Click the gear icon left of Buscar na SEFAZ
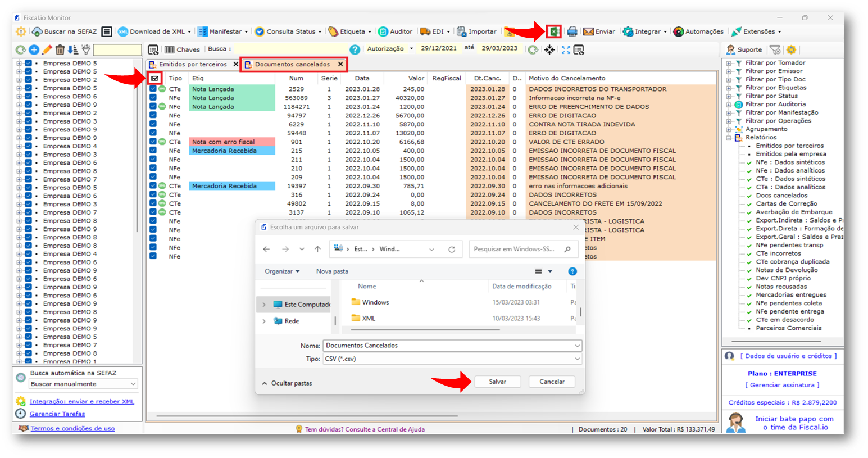 (x=21, y=31)
